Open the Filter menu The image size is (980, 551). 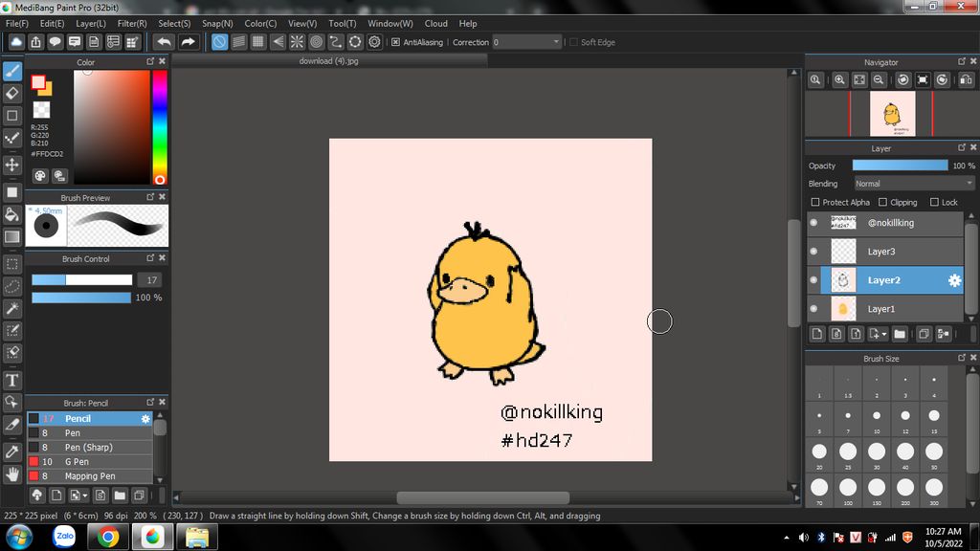coord(132,23)
